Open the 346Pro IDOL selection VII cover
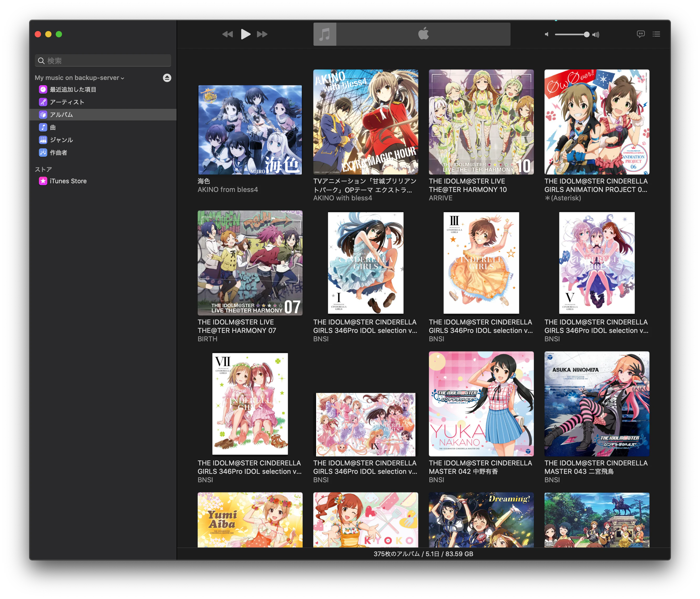 pos(250,404)
